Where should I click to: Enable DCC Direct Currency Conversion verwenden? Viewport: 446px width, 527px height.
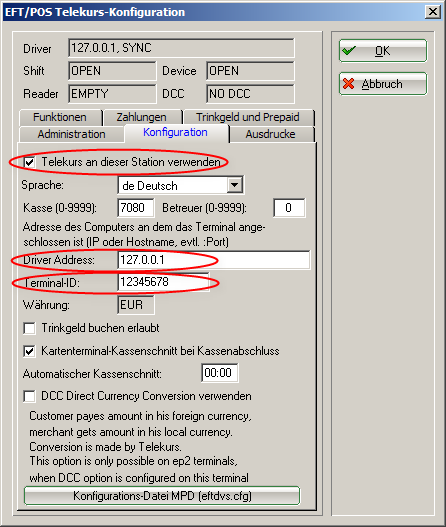[x=29, y=397]
